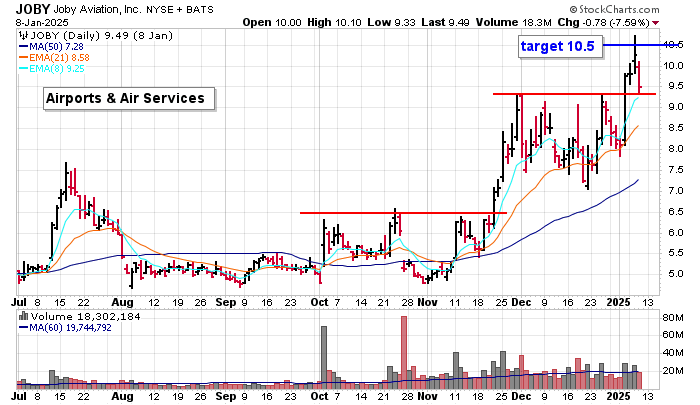Screen dimensions: 700x405
Task: Click the 5.0 price axis label
Action: (675, 274)
